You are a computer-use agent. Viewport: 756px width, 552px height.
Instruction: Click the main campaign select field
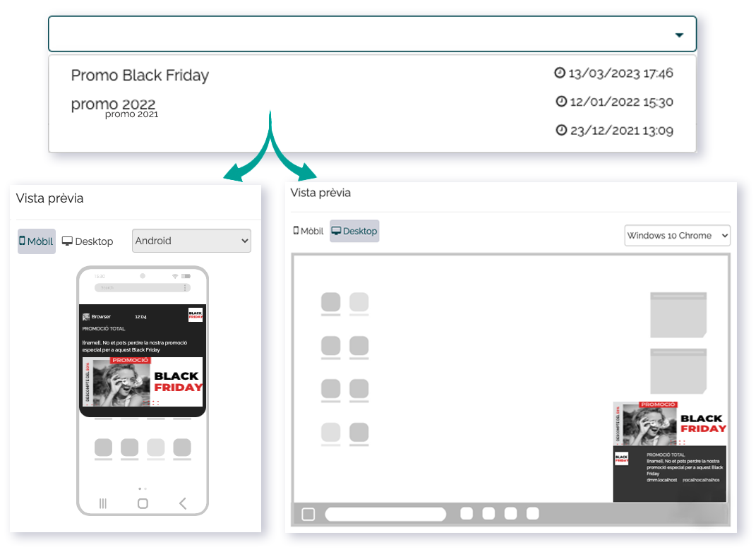tap(372, 34)
